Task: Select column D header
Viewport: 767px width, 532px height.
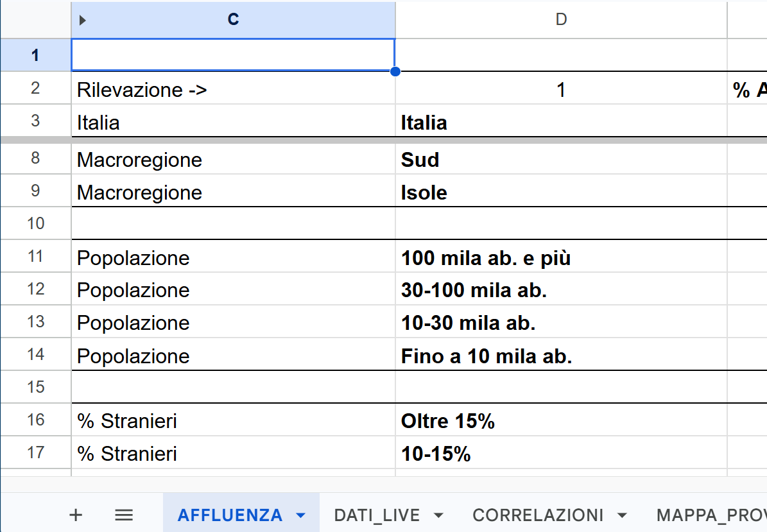Action: coord(561,19)
